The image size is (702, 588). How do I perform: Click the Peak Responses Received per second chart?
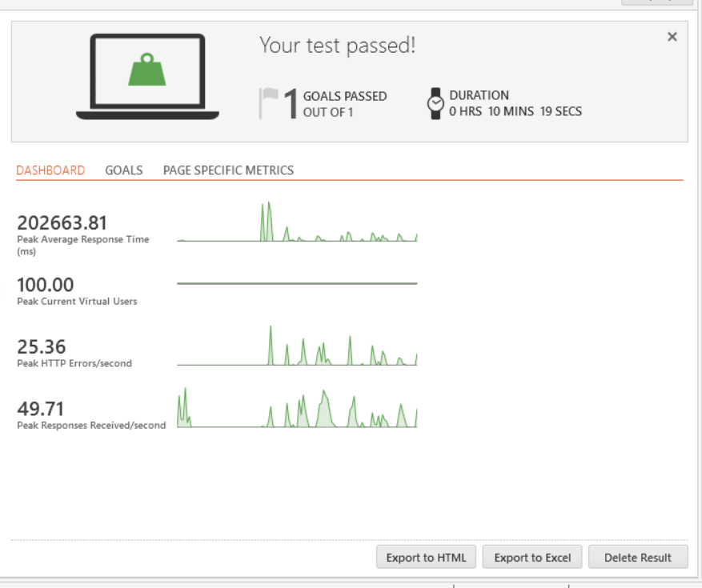pyautogui.click(x=297, y=408)
